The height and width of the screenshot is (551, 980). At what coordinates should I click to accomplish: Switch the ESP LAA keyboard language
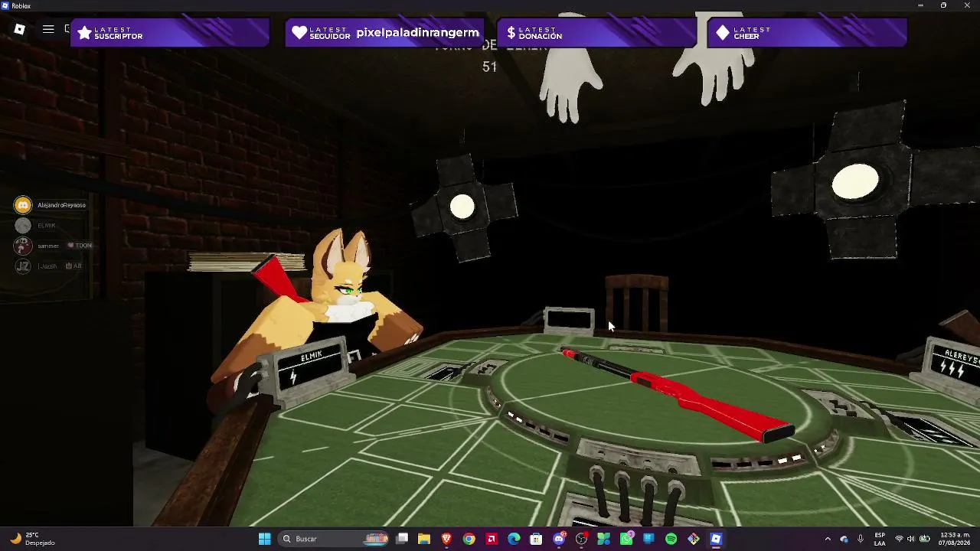tap(880, 539)
